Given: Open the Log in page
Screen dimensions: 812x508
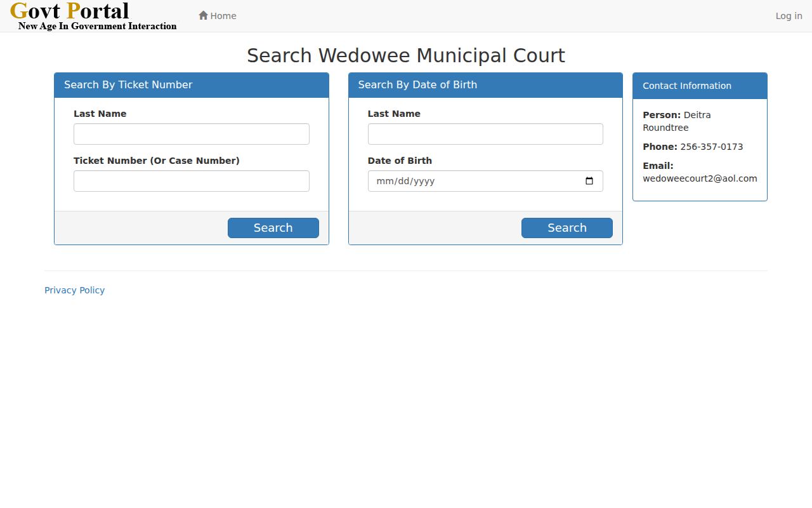Looking at the screenshot, I should click(789, 16).
